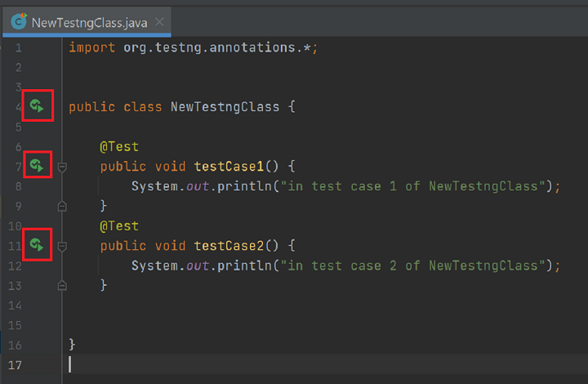Run testCase2 using its gutter icon

pos(37,244)
